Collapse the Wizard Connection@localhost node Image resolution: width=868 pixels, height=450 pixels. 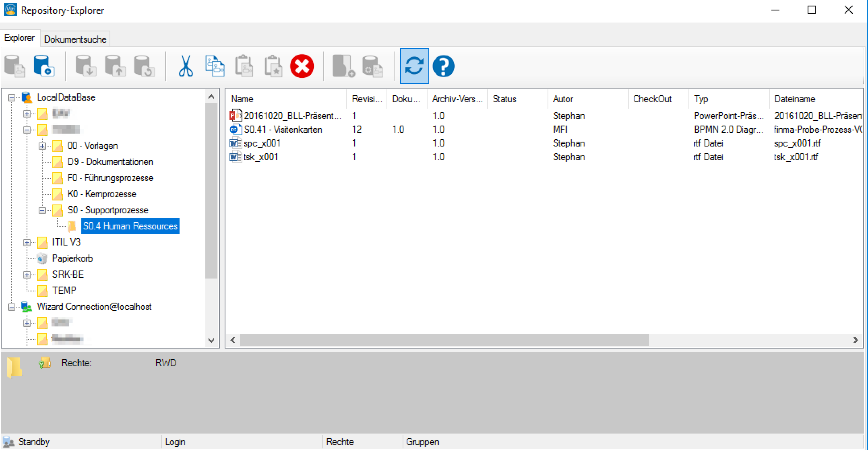[12, 307]
